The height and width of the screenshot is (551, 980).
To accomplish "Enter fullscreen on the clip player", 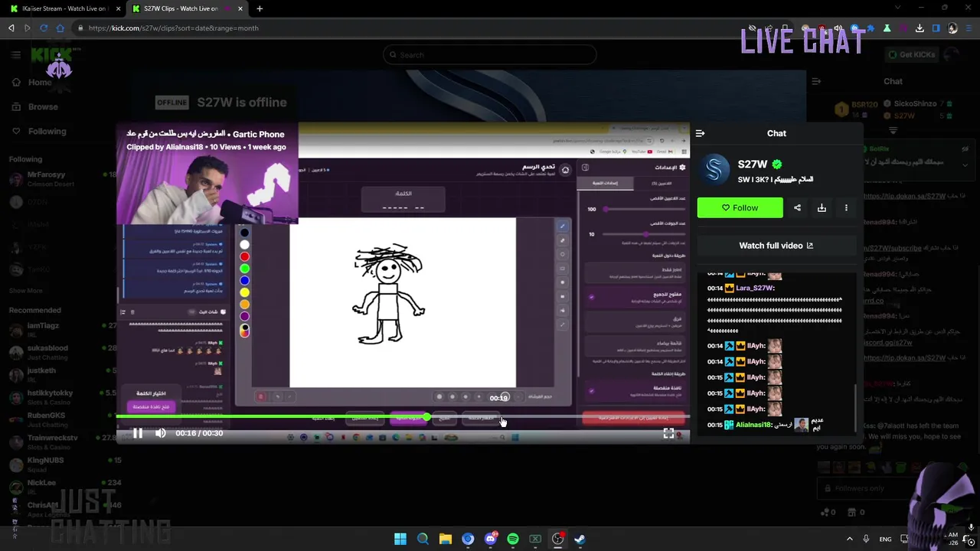I will (668, 433).
